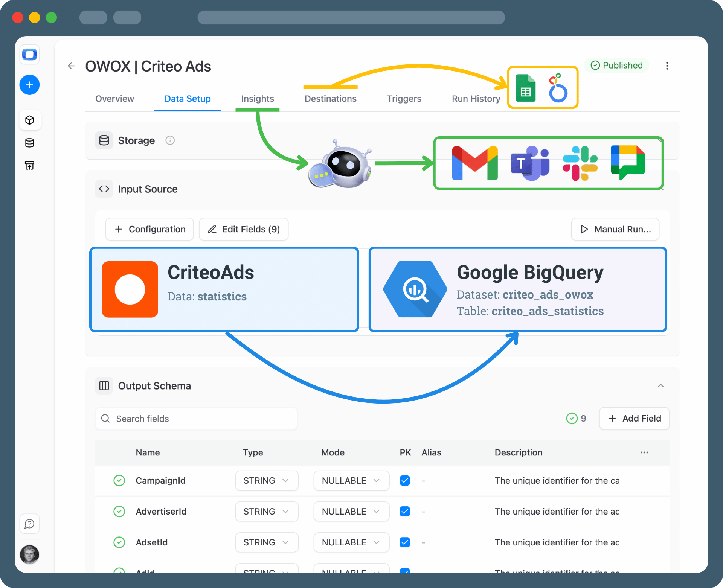Click the Storage info icon
This screenshot has height=588, width=723.
point(170,140)
